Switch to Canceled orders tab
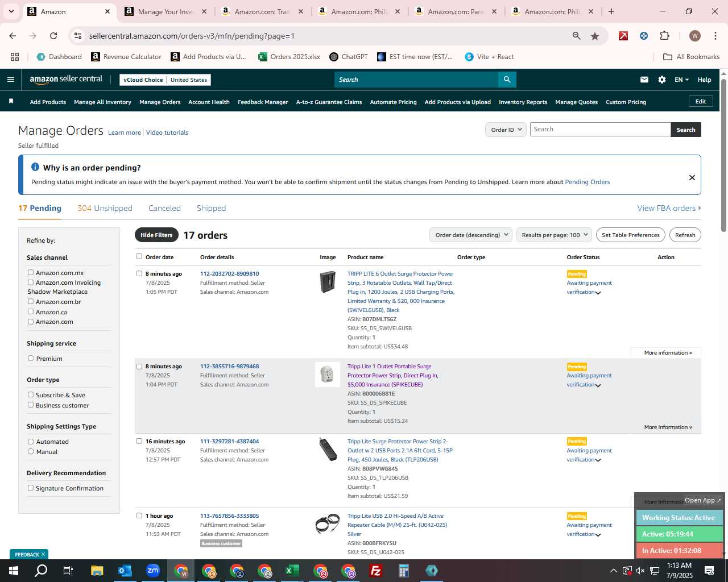Viewport: 728px width, 582px height. (164, 208)
